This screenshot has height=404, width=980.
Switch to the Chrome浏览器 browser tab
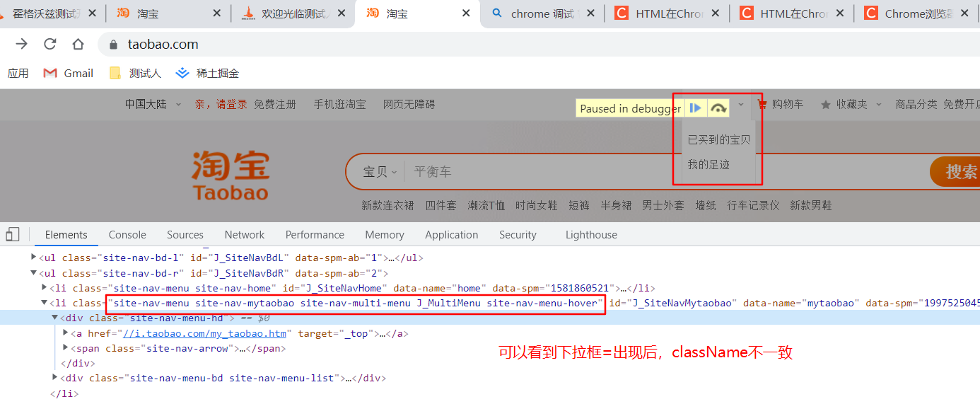(x=917, y=13)
